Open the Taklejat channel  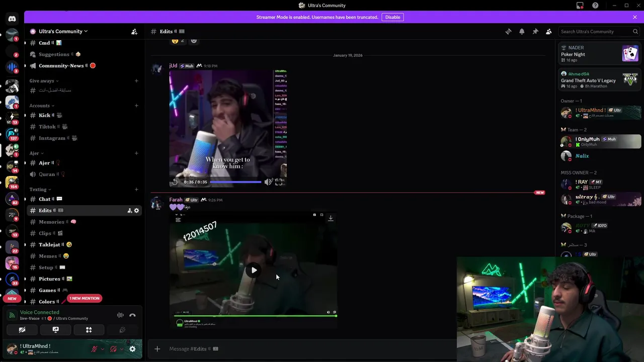(84, 244)
